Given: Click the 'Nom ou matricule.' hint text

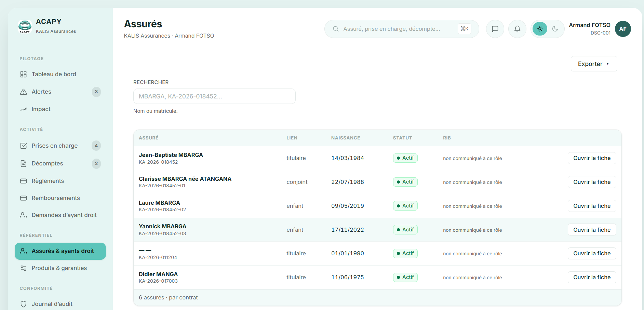Looking at the screenshot, I should tap(156, 111).
